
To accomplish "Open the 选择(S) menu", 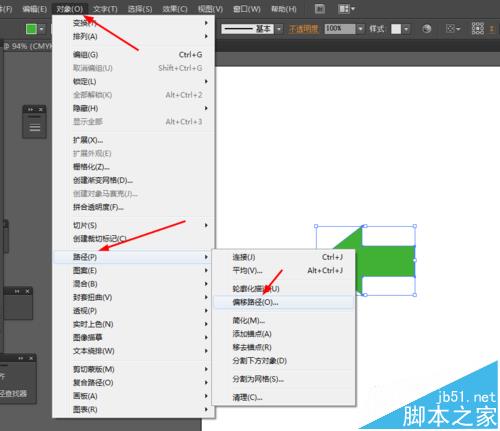I will (x=140, y=9).
